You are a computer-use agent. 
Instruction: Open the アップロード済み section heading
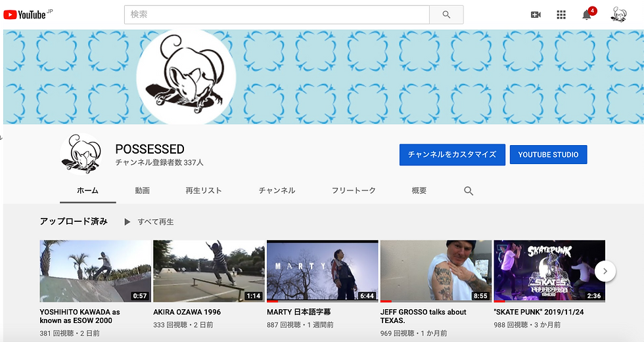pyautogui.click(x=74, y=221)
